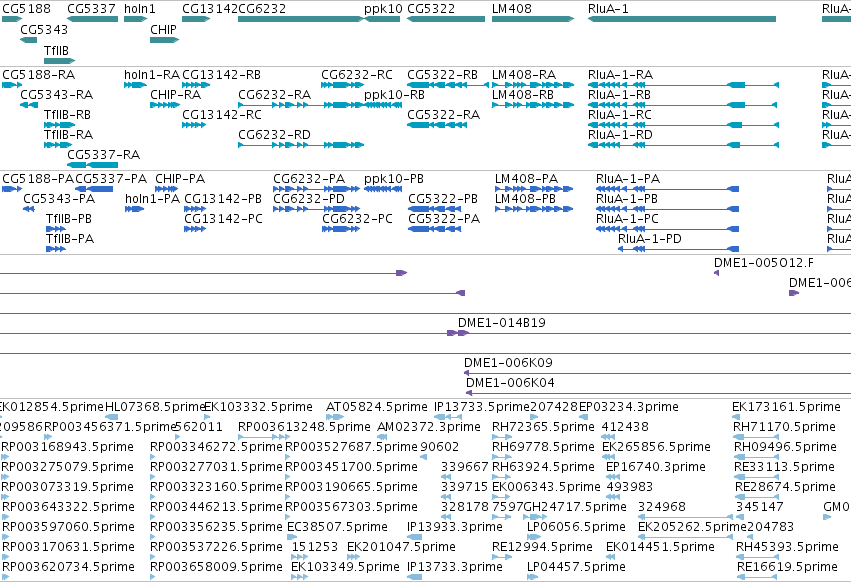Image resolution: width=851 pixels, height=582 pixels.
Task: Select the ppk10-PB protein feature
Action: pos(383,189)
